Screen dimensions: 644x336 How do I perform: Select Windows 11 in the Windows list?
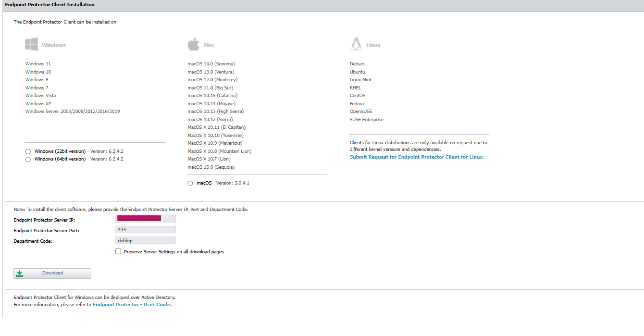(x=37, y=63)
